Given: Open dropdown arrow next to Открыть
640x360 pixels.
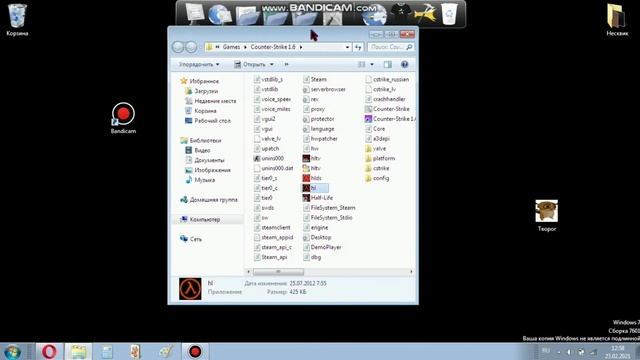Looking at the screenshot, I should pyautogui.click(x=272, y=64).
